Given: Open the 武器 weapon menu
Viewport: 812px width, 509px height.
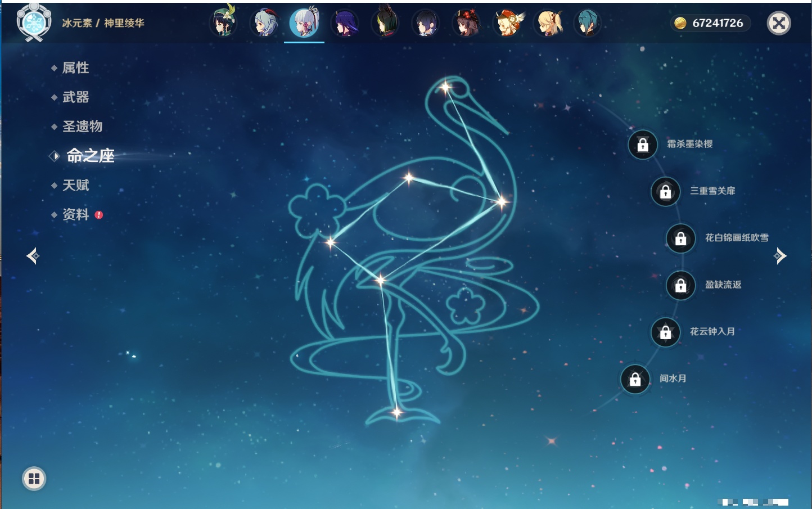Looking at the screenshot, I should point(76,97).
